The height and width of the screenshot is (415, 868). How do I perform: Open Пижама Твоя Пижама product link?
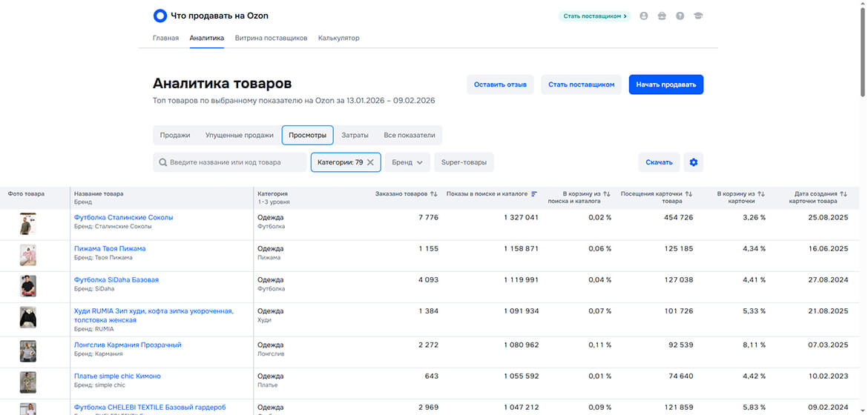tap(110, 248)
